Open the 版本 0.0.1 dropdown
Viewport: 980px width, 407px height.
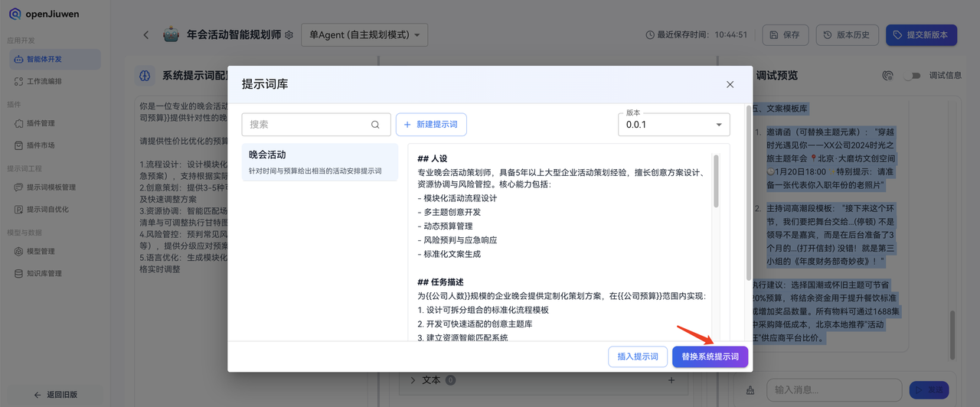tap(675, 124)
